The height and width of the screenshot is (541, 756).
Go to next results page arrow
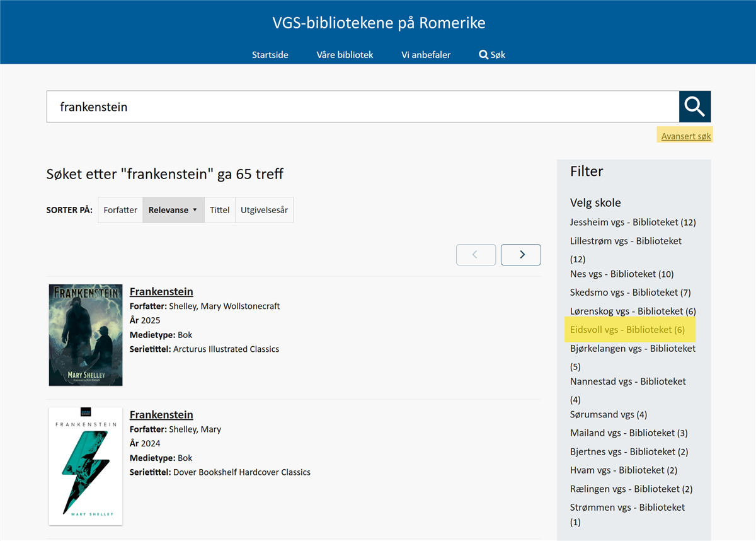[520, 255]
